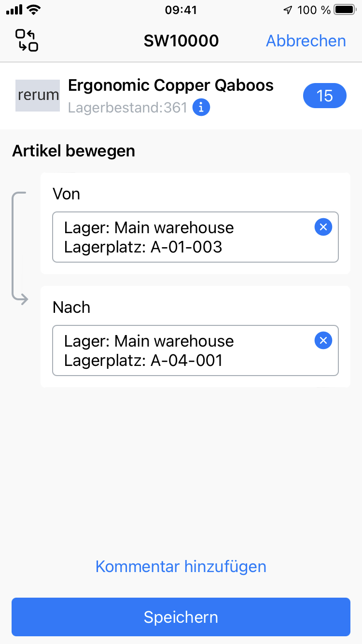
Task: Select the rerum product thumbnail
Action: [37, 95]
